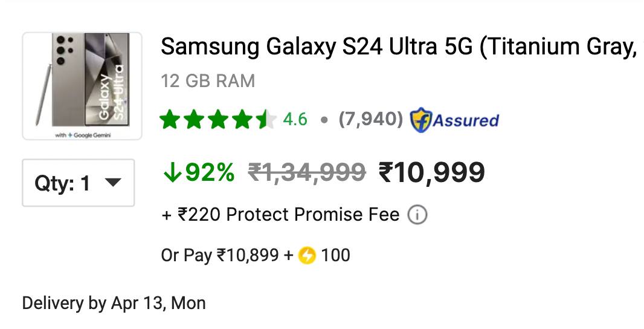Click the struck-through ₹1,34,999 original price

(x=307, y=172)
